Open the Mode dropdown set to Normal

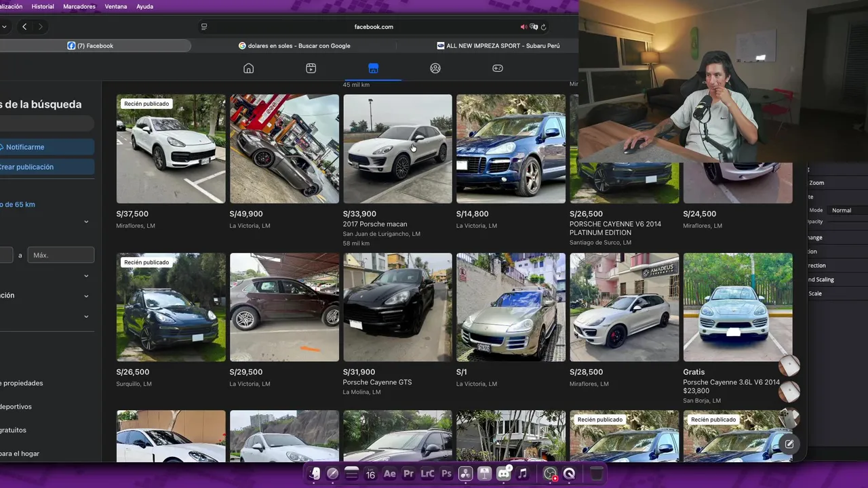pyautogui.click(x=848, y=210)
